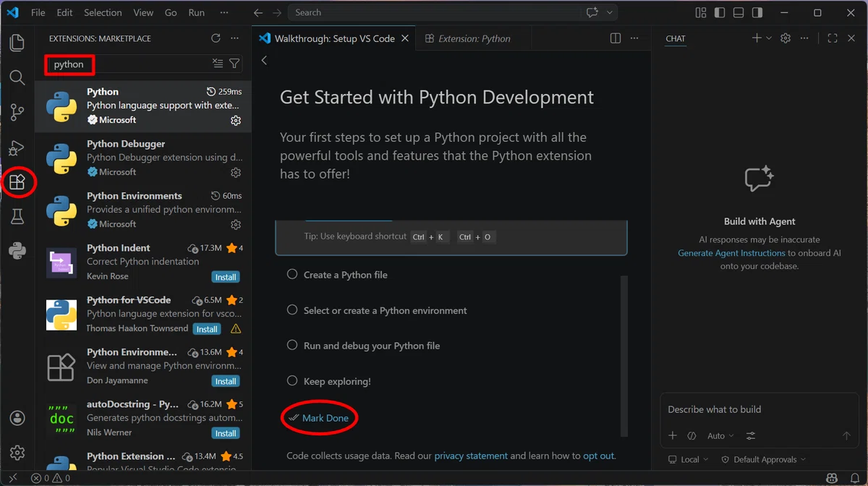The width and height of the screenshot is (868, 486).
Task: Open the Auto model picker dropdown
Action: point(720,435)
